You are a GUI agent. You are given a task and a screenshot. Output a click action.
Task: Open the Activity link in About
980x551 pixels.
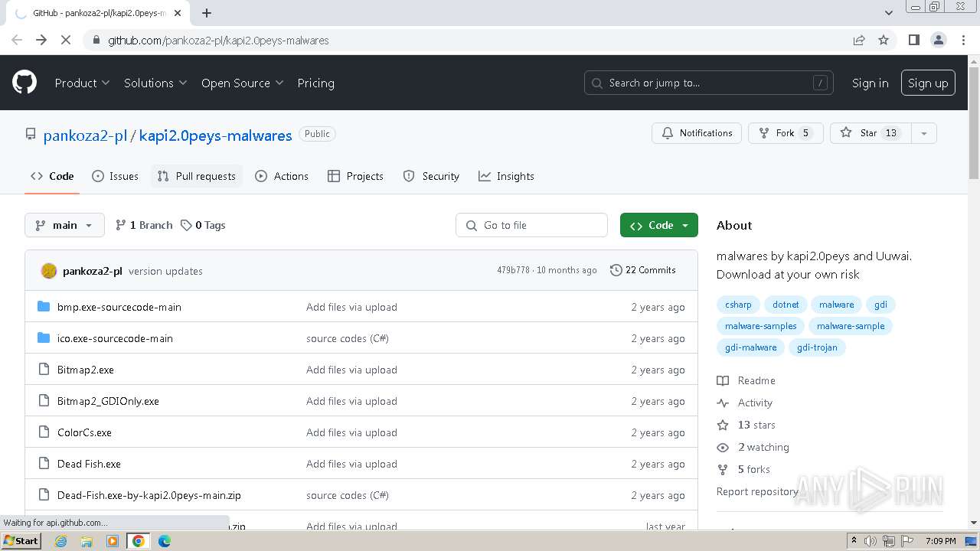745,403
